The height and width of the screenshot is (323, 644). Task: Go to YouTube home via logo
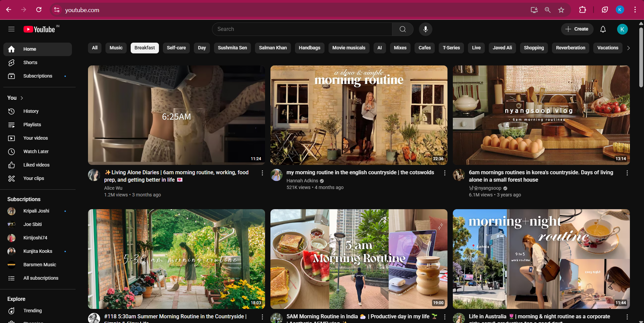coord(40,29)
